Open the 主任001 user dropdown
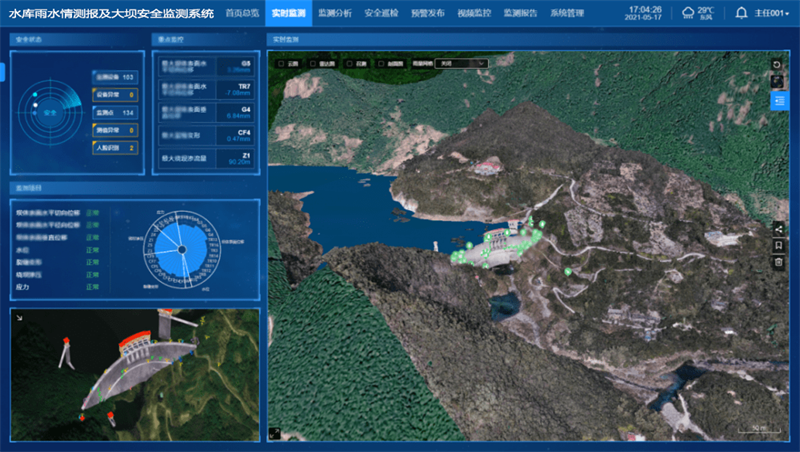Viewport: 800px width, 452px height. 771,14
